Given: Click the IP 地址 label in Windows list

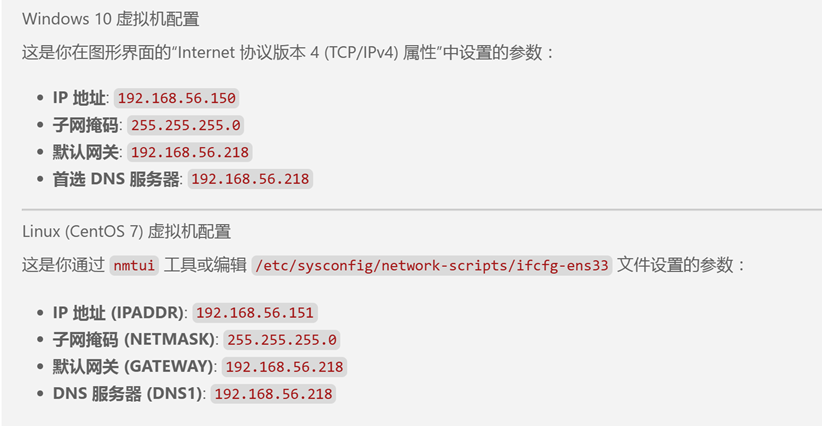Looking at the screenshot, I should click(x=79, y=98).
